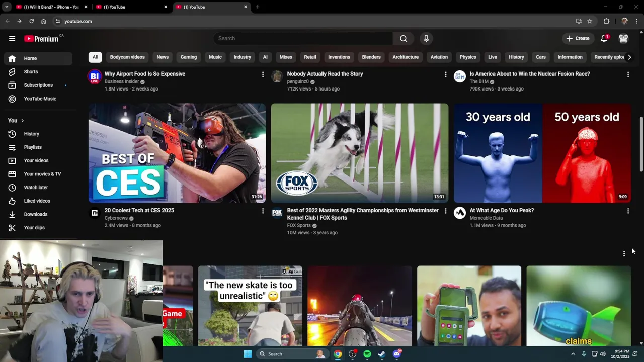Open options for 20 Coolest Tech video
The image size is (644, 362).
263,211
